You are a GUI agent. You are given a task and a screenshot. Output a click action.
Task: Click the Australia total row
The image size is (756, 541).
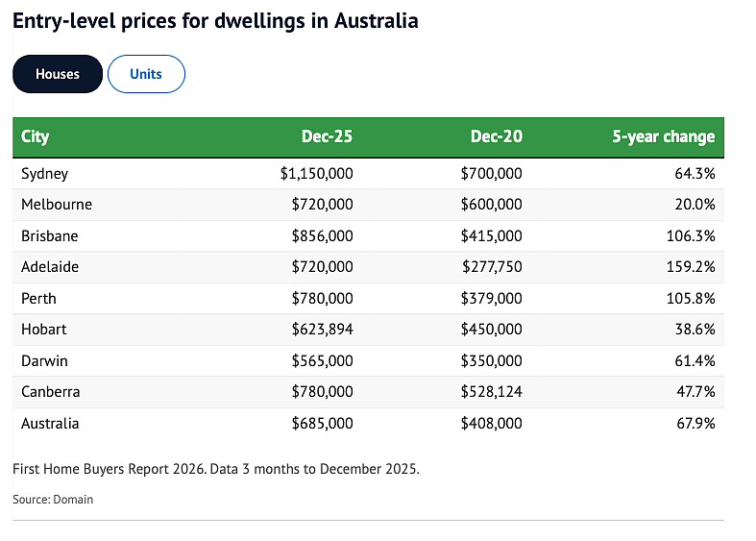click(368, 424)
